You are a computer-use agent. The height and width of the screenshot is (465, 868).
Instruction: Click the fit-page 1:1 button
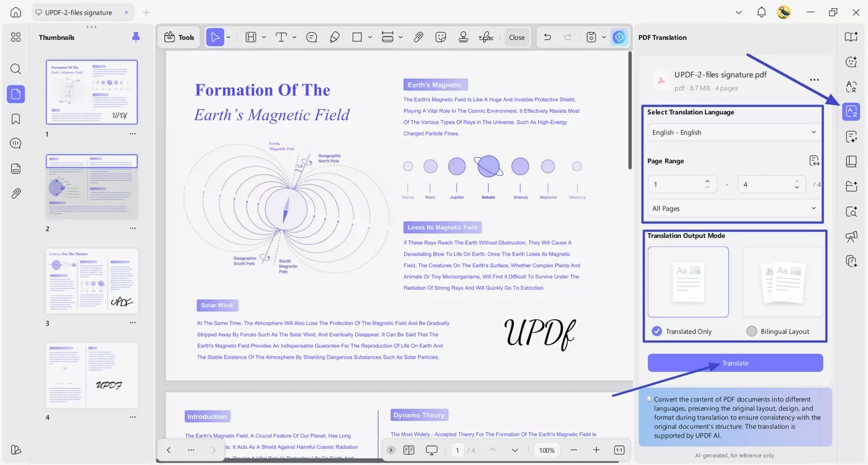coord(619,450)
